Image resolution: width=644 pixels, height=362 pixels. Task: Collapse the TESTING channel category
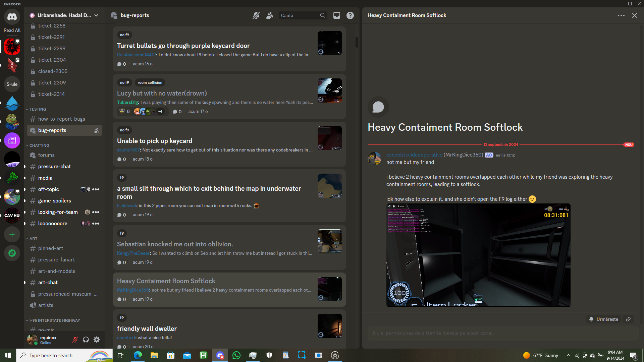point(37,109)
